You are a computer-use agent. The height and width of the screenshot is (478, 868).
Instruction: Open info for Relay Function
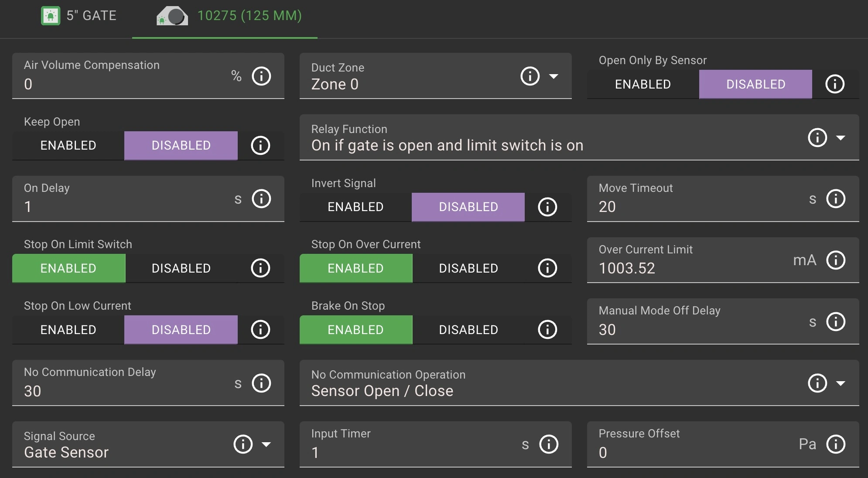[817, 138]
